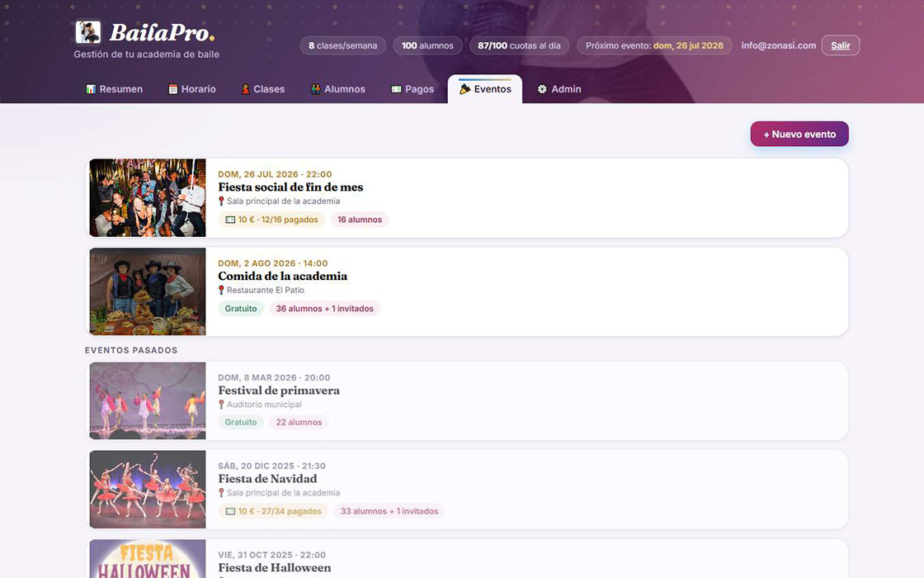The width and height of the screenshot is (924, 578).
Task: Click the BailaPro logo icon
Action: tap(87, 32)
